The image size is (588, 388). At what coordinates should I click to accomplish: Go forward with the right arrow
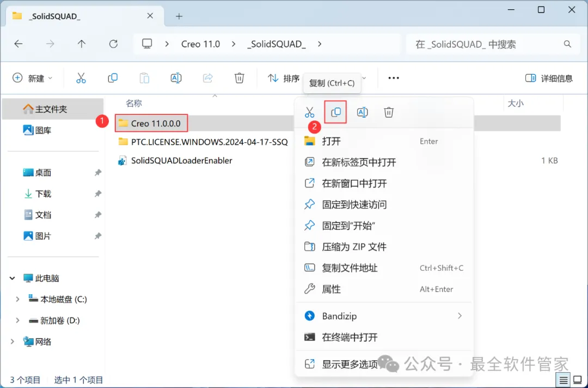tap(50, 44)
